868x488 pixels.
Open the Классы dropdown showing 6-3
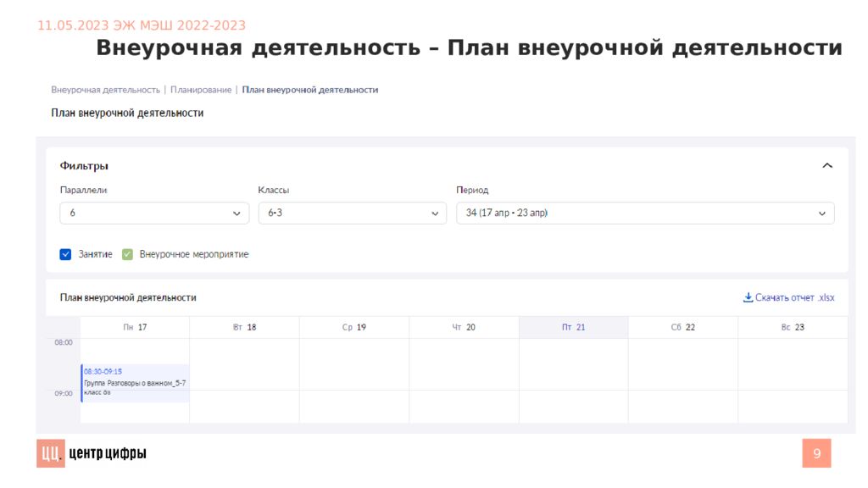pyautogui.click(x=352, y=213)
